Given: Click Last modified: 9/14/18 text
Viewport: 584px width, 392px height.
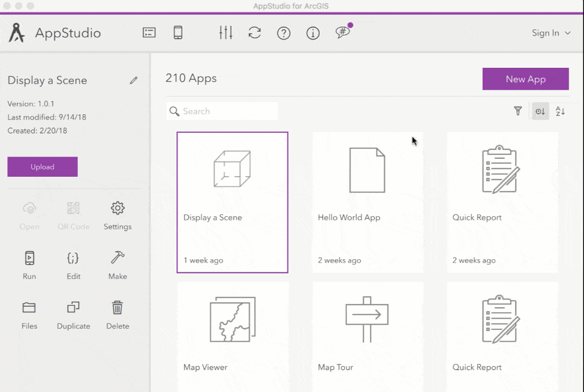Looking at the screenshot, I should click(47, 117).
